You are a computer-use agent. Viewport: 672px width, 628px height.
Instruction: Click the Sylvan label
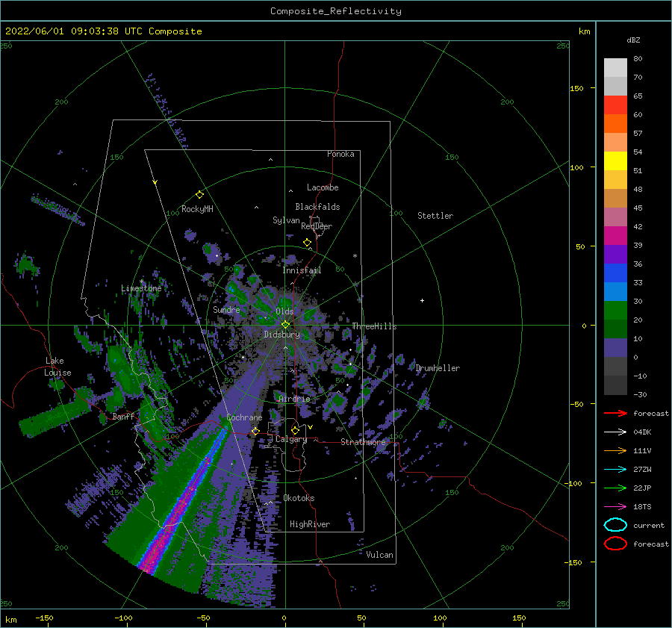click(286, 220)
